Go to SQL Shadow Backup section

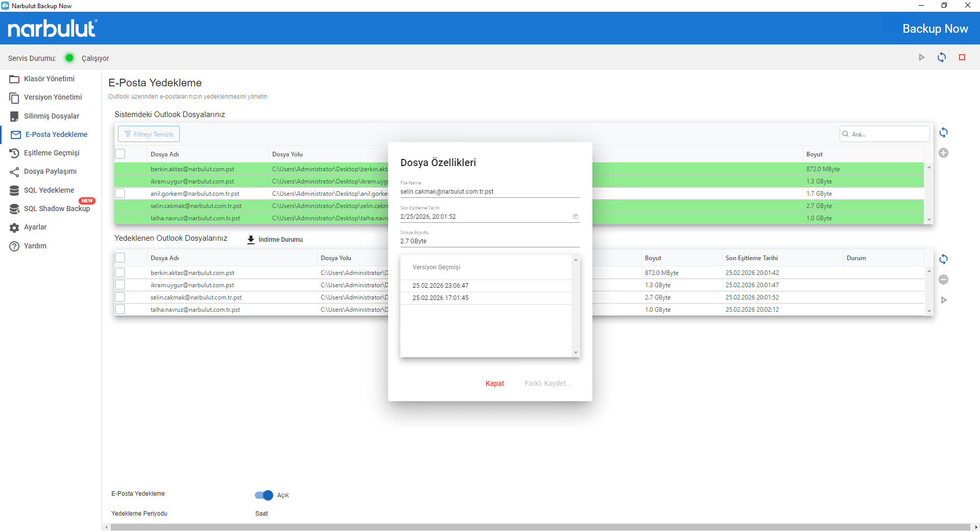(57, 209)
